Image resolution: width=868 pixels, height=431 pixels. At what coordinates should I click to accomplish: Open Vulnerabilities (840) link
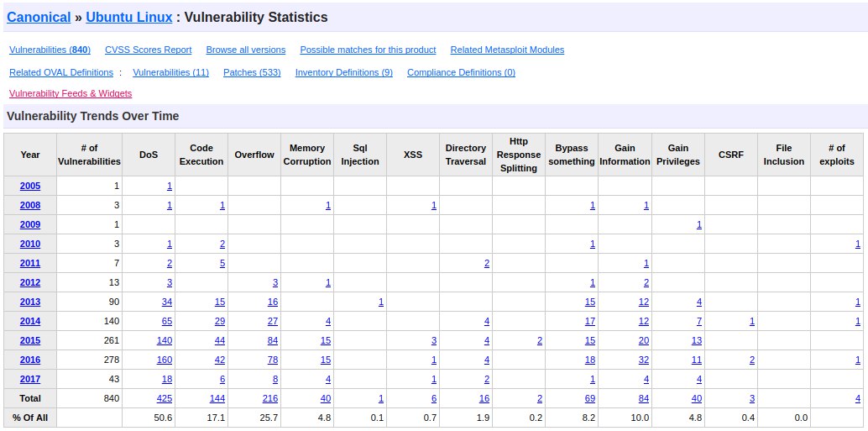tap(50, 50)
